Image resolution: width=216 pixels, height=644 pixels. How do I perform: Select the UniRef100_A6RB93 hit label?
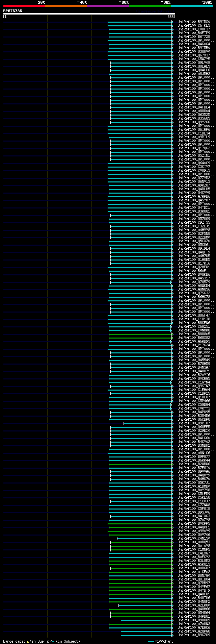[194, 341]
